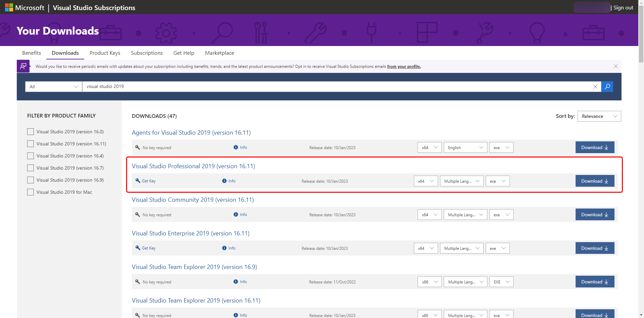The image size is (644, 318).
Task: Click Get Key for Visual Studio Enterprise
Action: (149, 248)
